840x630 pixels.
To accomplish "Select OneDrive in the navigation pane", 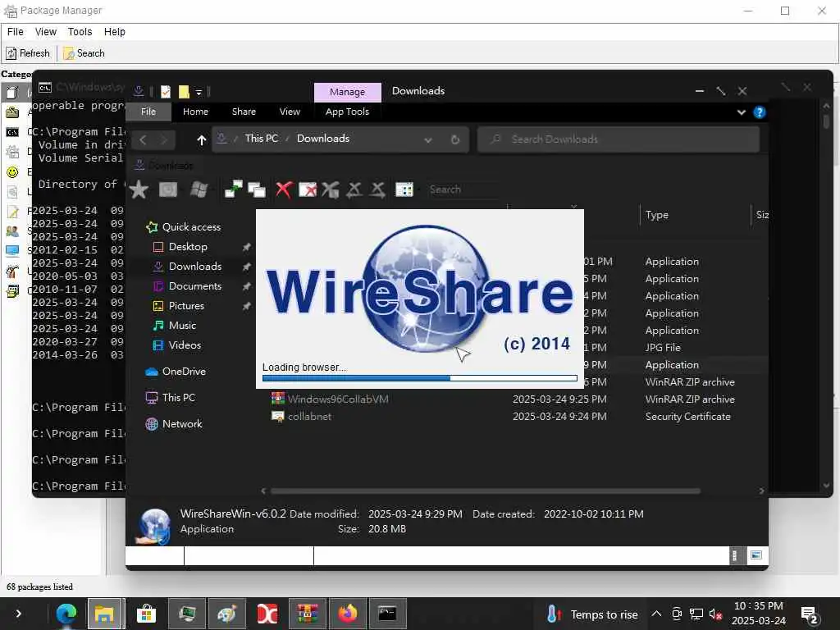I will coord(176,372).
